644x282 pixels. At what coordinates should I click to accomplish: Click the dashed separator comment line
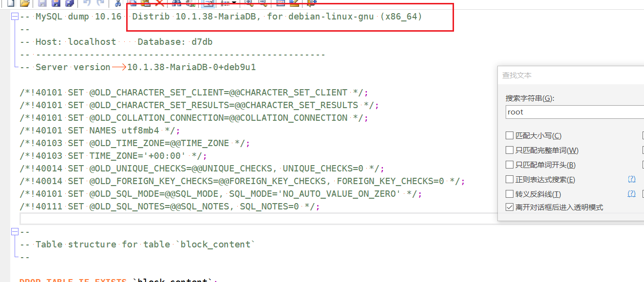[172, 55]
